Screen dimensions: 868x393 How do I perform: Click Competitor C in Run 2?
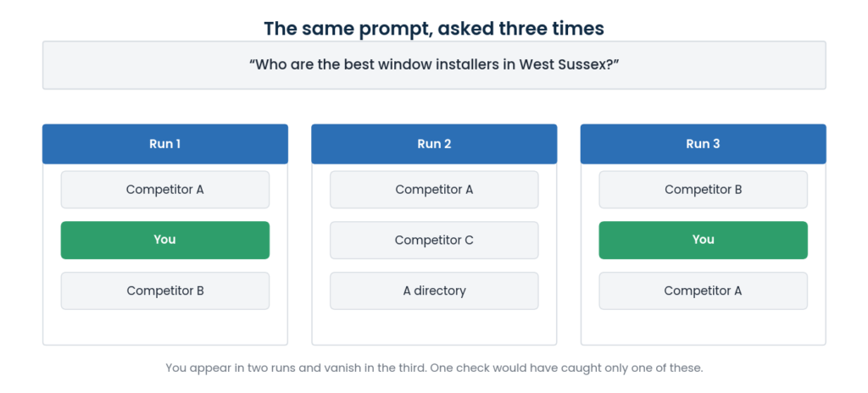click(x=434, y=240)
